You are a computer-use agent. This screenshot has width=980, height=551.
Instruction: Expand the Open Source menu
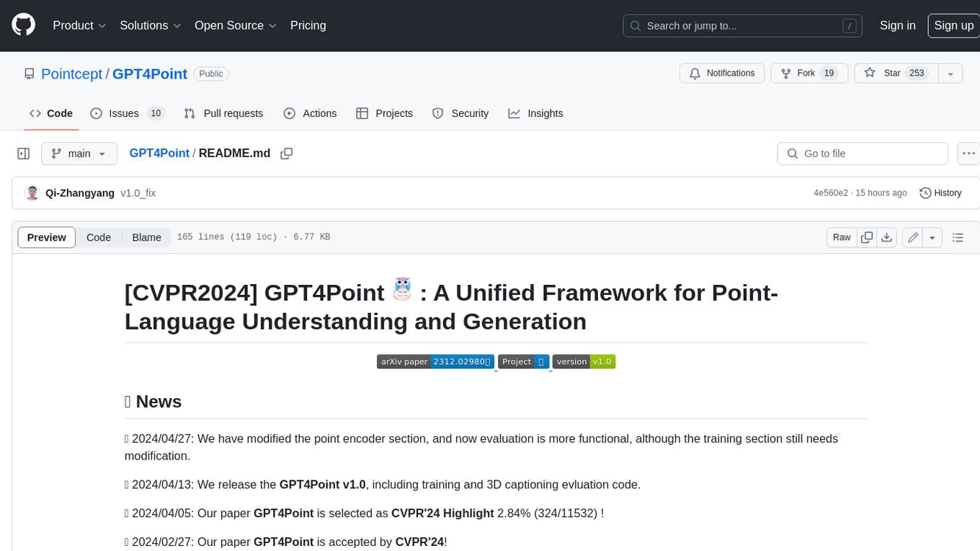point(236,25)
